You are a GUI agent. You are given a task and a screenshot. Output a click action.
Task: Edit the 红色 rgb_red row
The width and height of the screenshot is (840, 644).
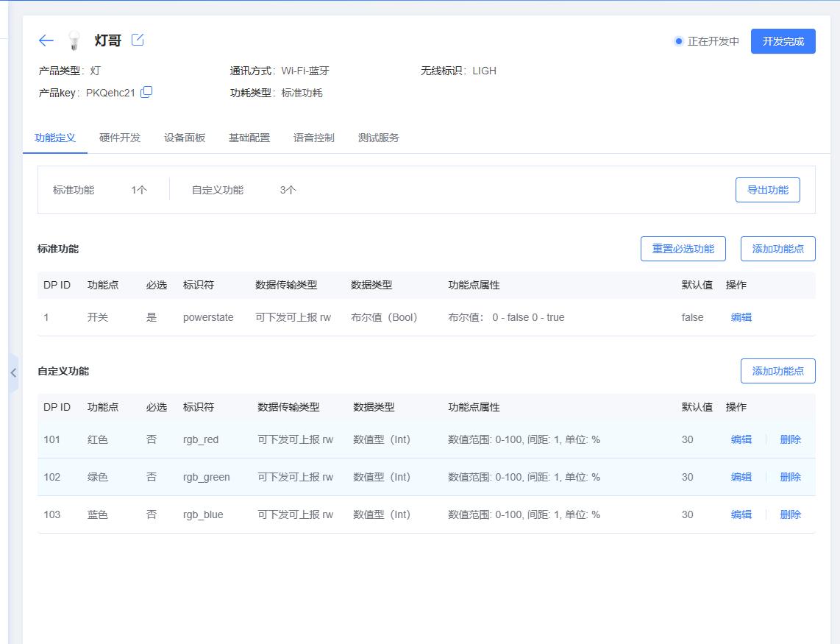[x=741, y=439]
